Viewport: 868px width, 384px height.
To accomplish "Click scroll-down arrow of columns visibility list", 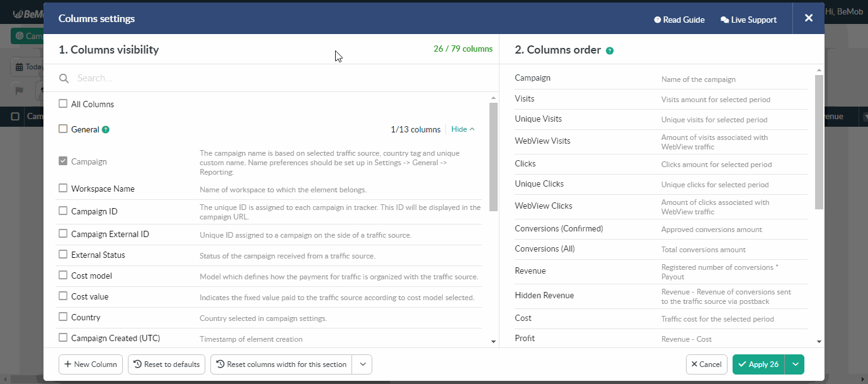I will (x=493, y=341).
